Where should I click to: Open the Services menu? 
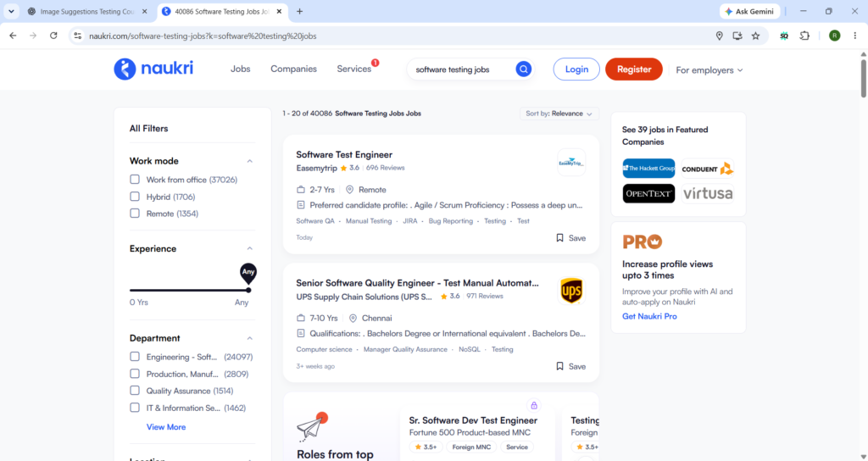[x=353, y=69]
